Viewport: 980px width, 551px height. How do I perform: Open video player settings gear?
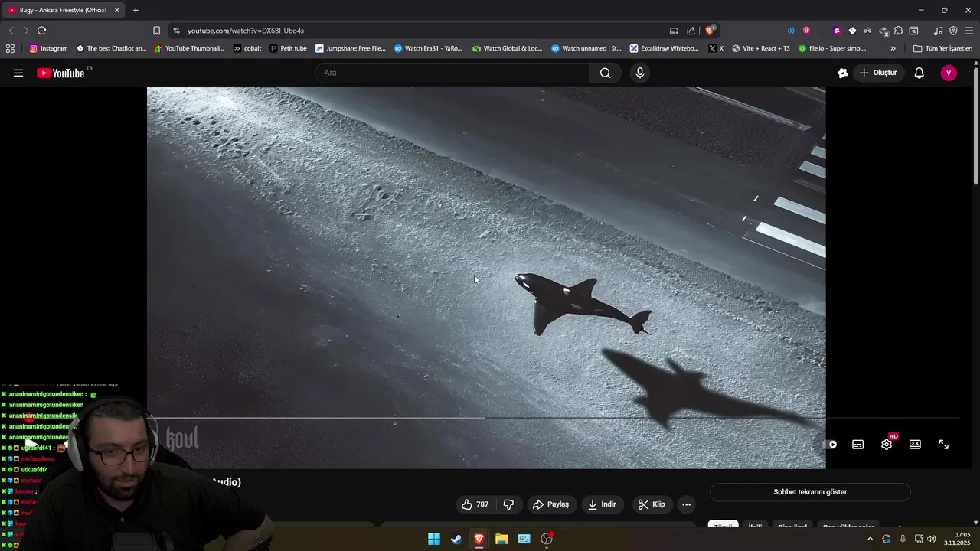tap(887, 445)
